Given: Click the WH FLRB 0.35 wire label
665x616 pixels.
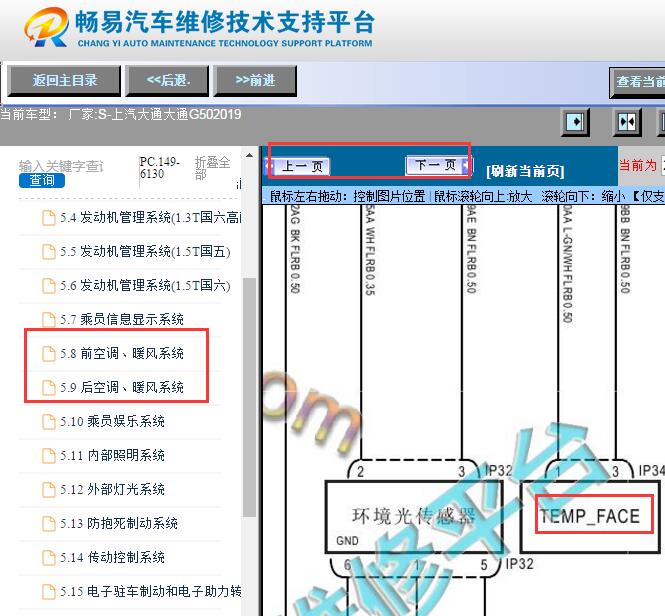Looking at the screenshot, I should coord(370,250).
